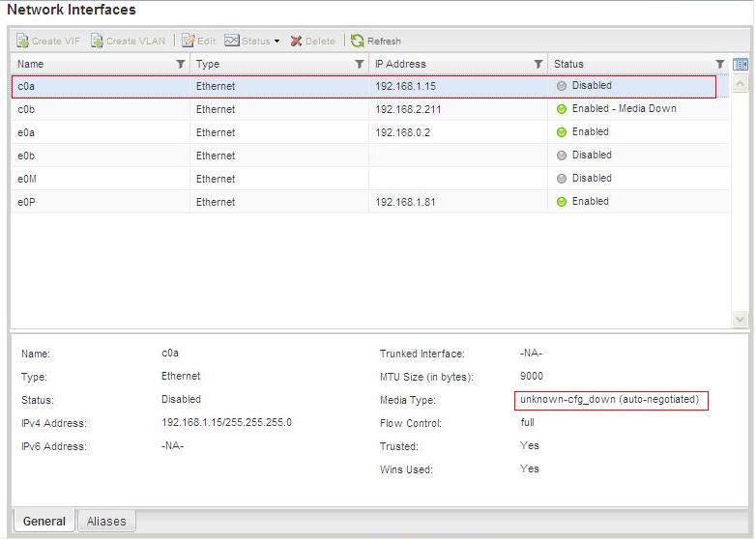
Task: Click the Delete interface icon
Action: coord(296,41)
